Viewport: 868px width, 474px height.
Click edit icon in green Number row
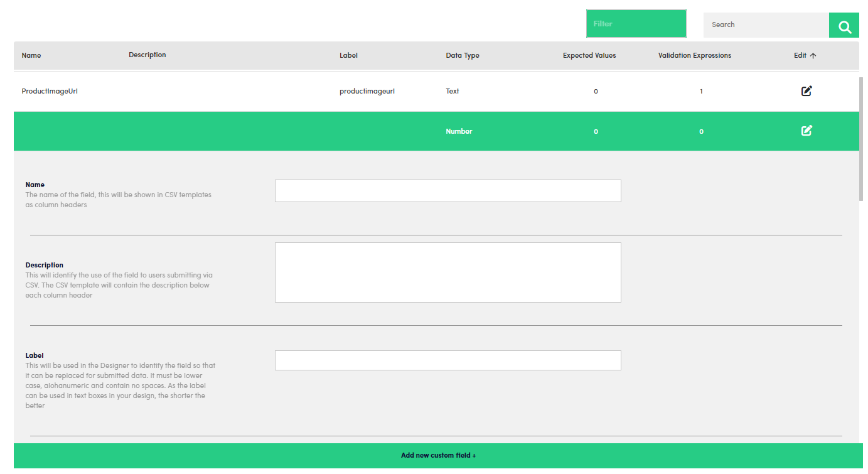pyautogui.click(x=806, y=131)
